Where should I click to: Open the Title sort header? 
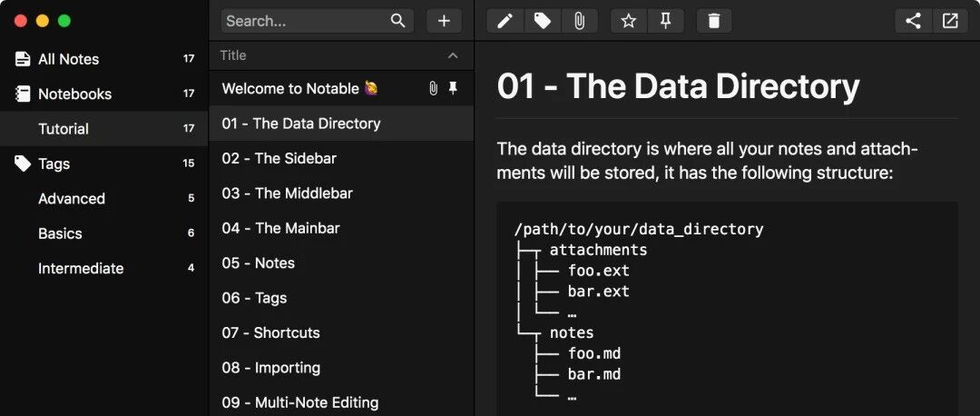click(341, 55)
